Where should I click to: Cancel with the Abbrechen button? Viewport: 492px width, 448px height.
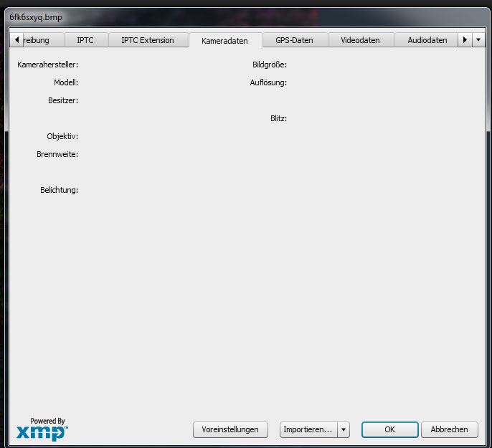pos(449,429)
